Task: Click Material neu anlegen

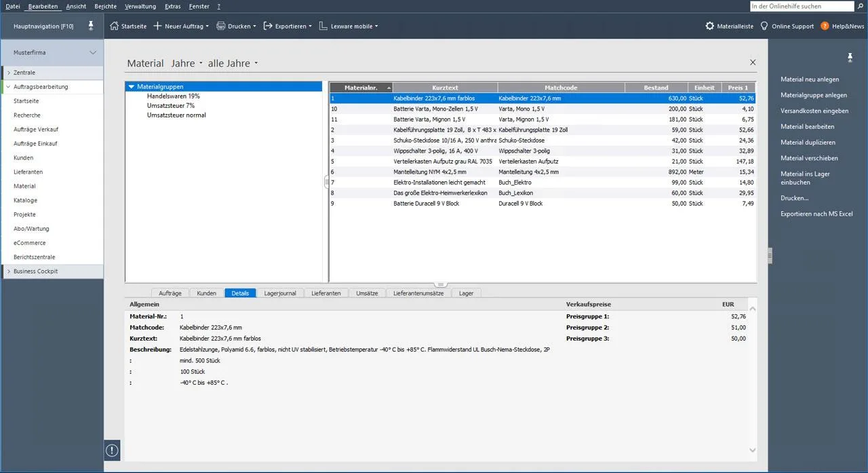Action: point(810,79)
